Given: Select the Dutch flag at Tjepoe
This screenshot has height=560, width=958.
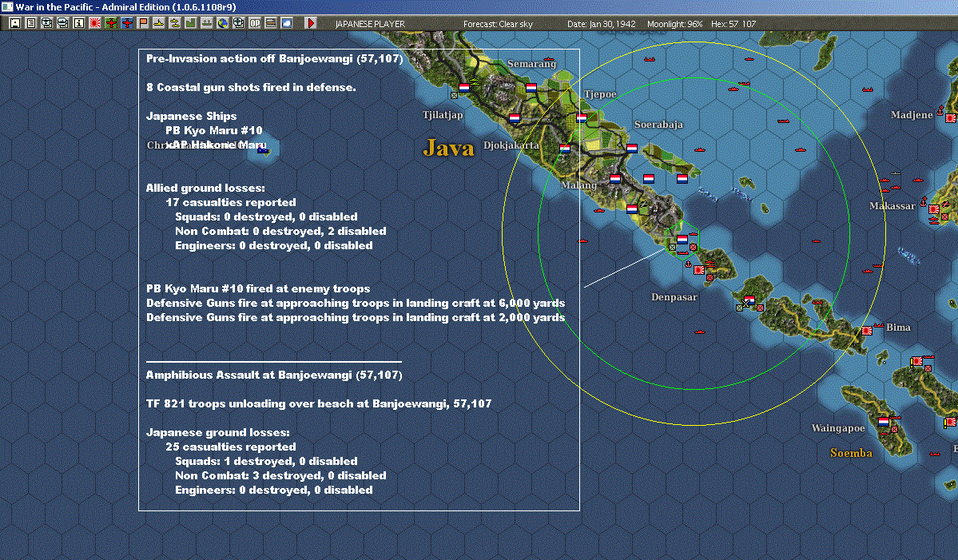Looking at the screenshot, I should [582, 118].
